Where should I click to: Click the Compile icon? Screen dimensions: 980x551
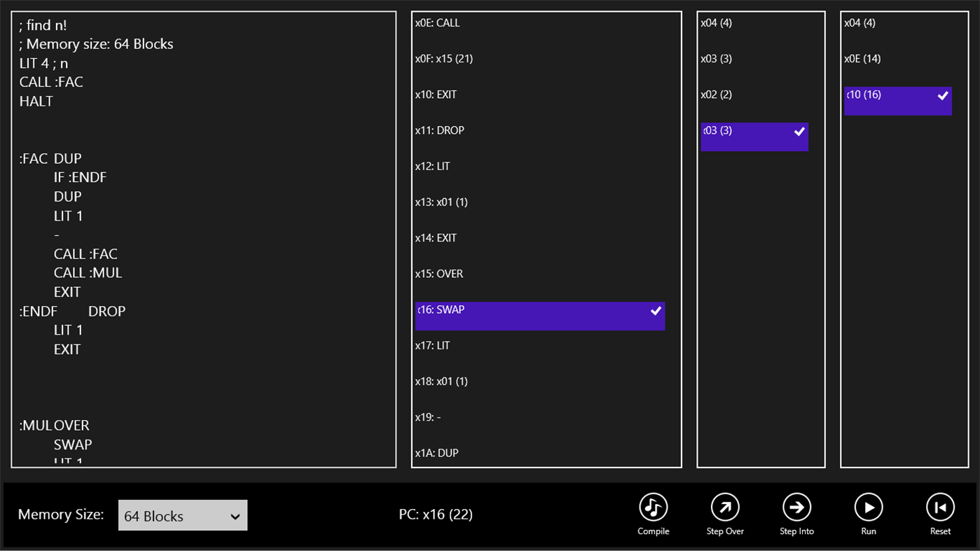pos(652,507)
